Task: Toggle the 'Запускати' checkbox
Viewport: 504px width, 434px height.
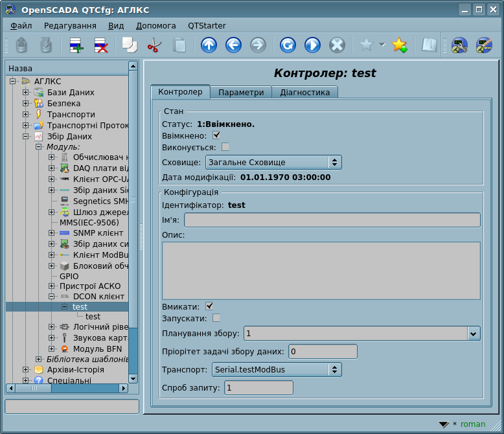Action: [216, 318]
